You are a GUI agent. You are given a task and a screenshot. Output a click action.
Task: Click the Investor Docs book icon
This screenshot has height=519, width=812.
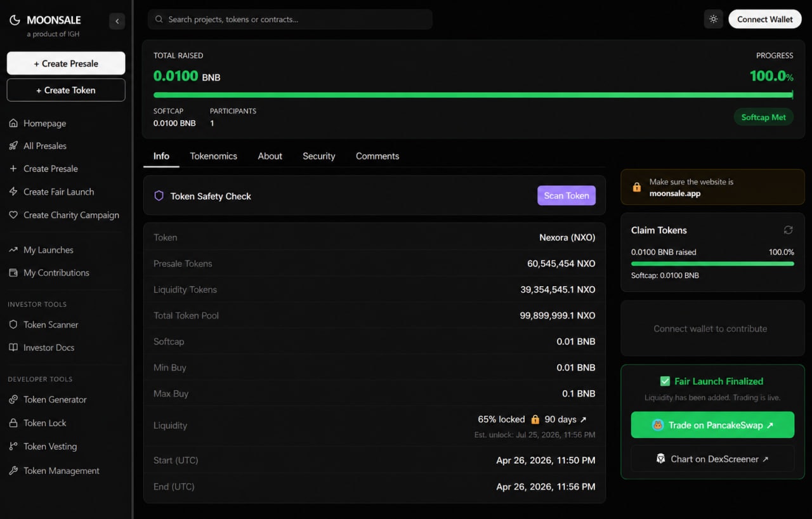pos(13,348)
